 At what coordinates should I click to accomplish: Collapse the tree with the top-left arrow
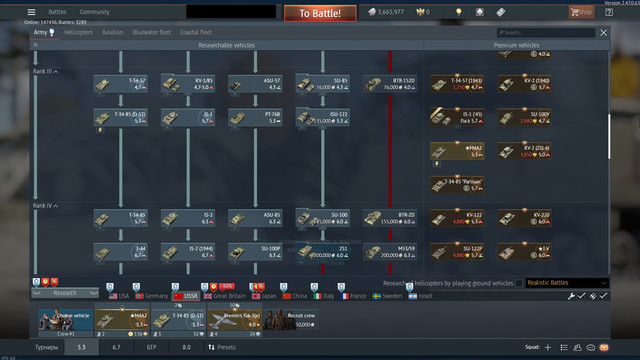[x=36, y=45]
